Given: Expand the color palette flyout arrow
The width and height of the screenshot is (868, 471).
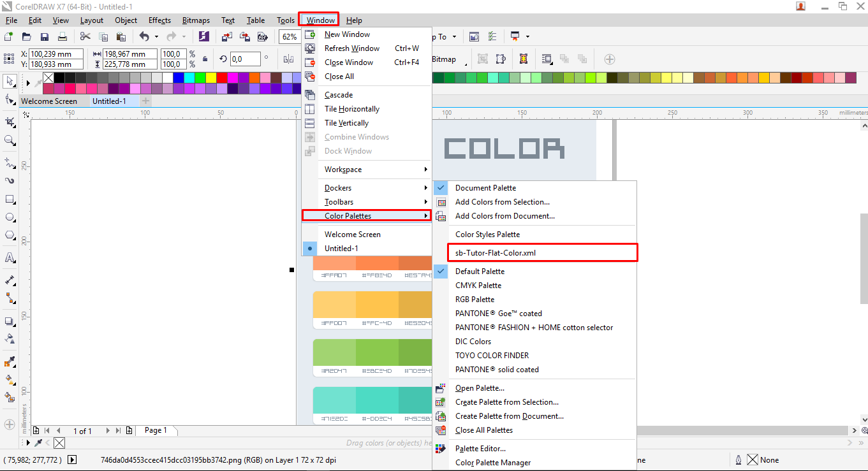Looking at the screenshot, I should (x=28, y=83).
